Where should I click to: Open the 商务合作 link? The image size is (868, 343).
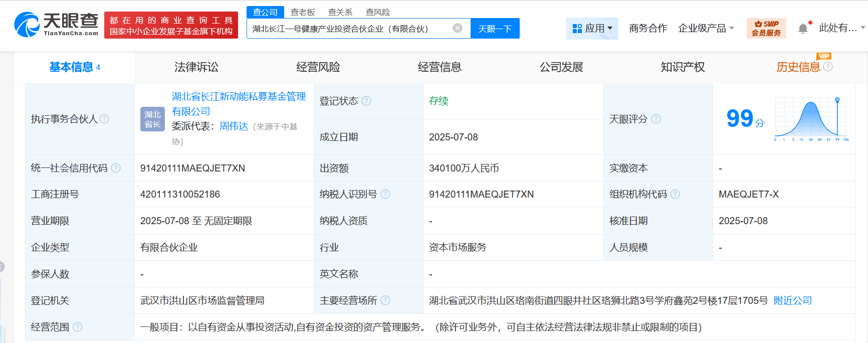coord(648,28)
